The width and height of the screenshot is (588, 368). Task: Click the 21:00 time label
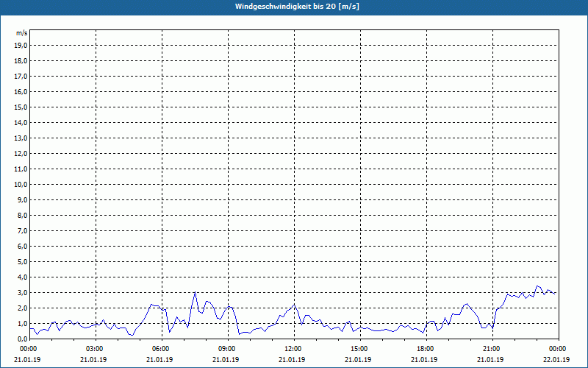coord(492,349)
